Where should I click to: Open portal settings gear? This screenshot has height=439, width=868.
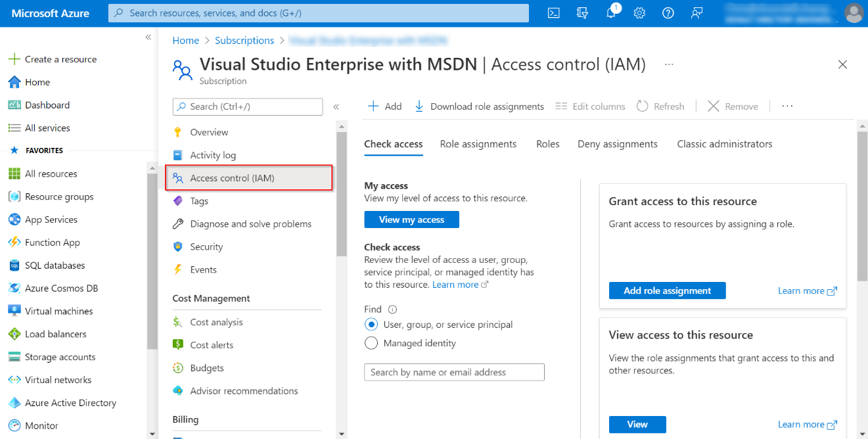point(639,12)
